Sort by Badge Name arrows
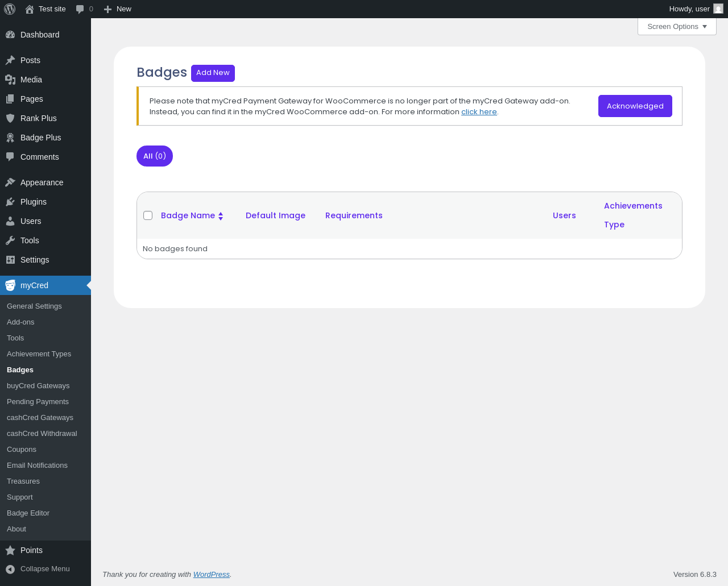This screenshot has height=586, width=728. pos(221,216)
